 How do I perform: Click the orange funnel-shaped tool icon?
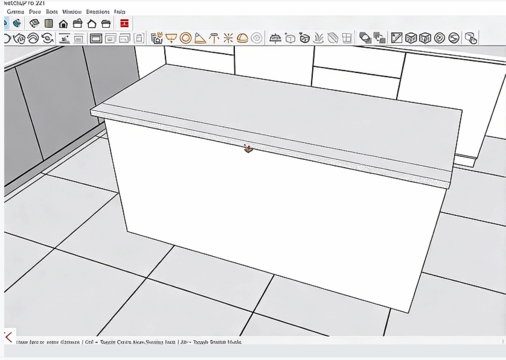pos(171,38)
